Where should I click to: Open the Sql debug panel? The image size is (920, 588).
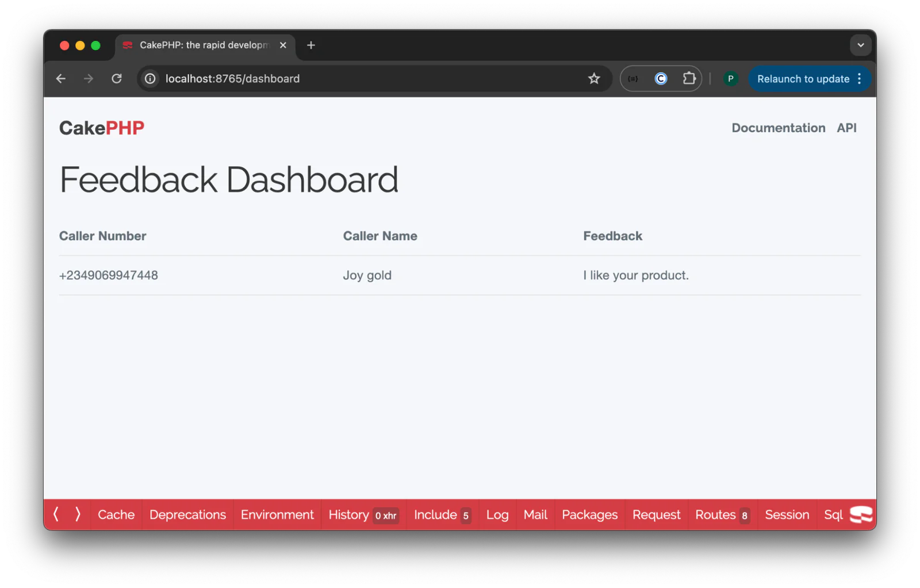click(833, 514)
